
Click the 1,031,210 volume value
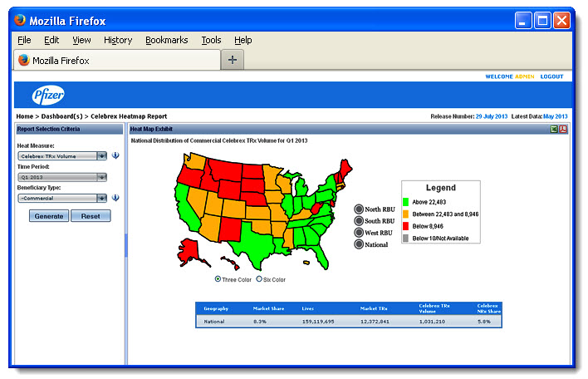[432, 322]
